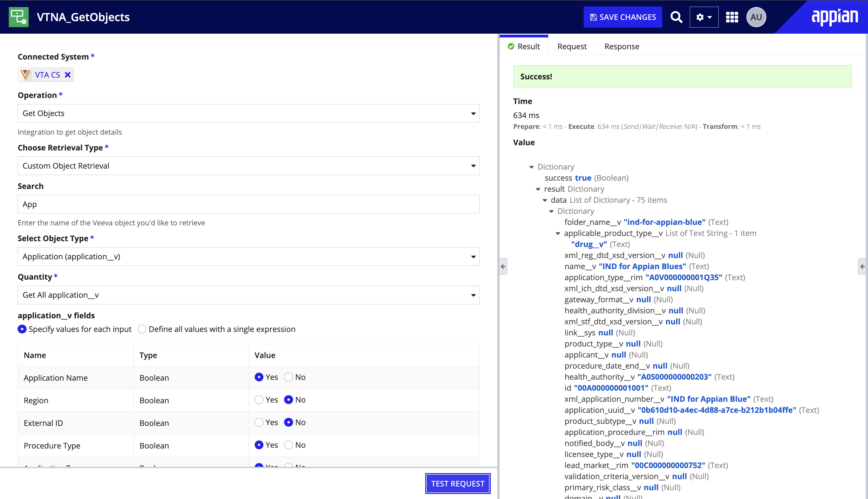Open the Select Object Type dropdown
The width and height of the screenshot is (868, 499).
pos(248,257)
